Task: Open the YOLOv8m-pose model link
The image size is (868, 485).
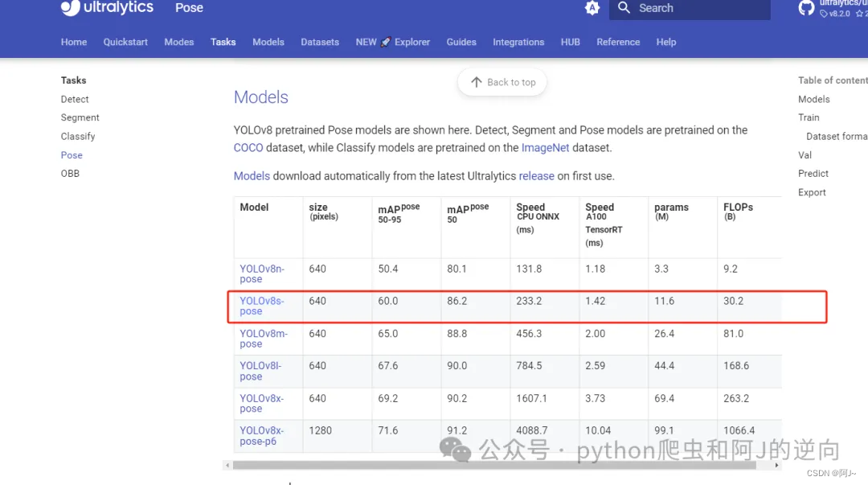Action: pyautogui.click(x=263, y=339)
